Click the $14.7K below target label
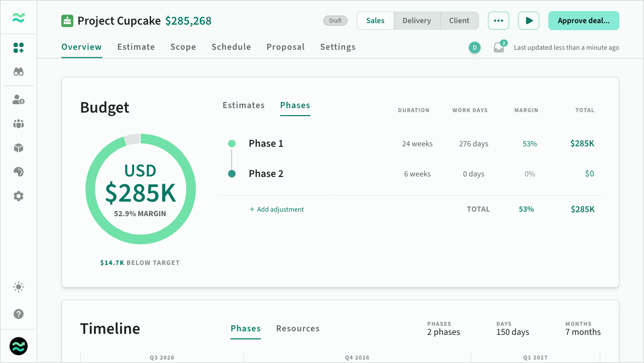 tap(140, 262)
